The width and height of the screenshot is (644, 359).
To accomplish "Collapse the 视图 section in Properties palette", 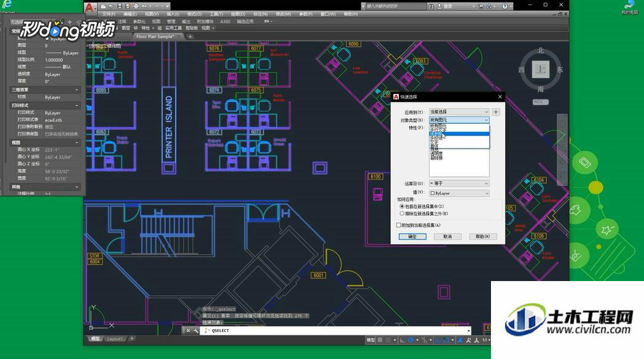I will (77, 142).
